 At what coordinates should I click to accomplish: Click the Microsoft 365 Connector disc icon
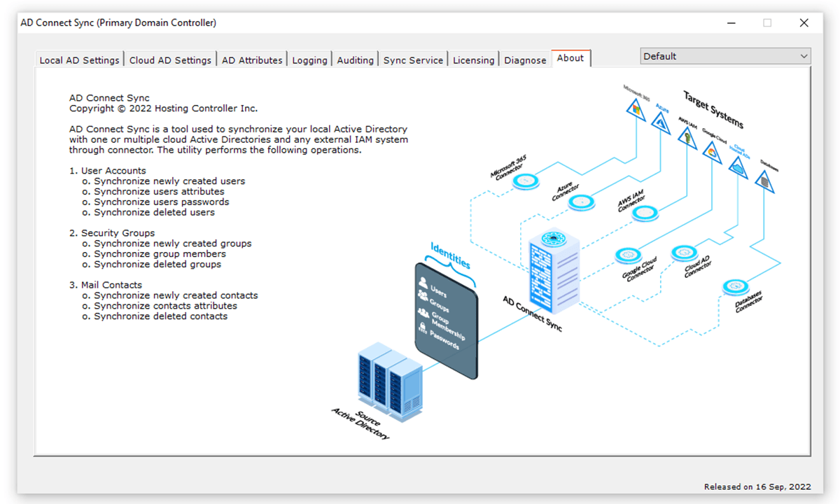click(x=524, y=181)
